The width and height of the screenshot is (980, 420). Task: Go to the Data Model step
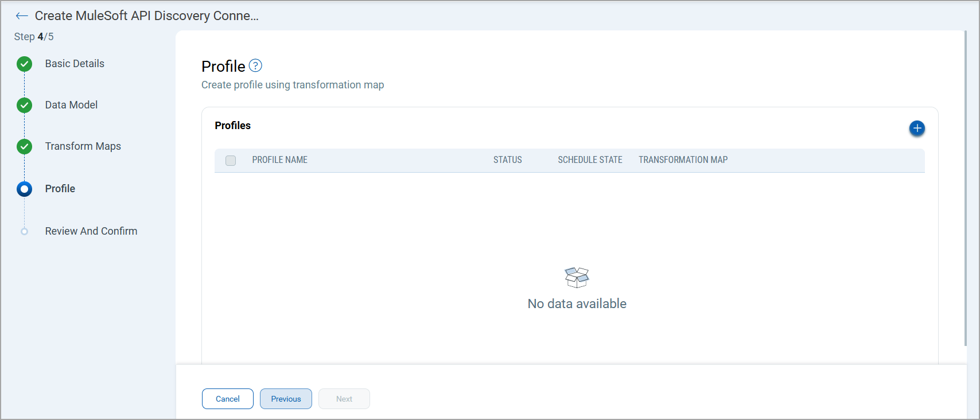pos(71,105)
